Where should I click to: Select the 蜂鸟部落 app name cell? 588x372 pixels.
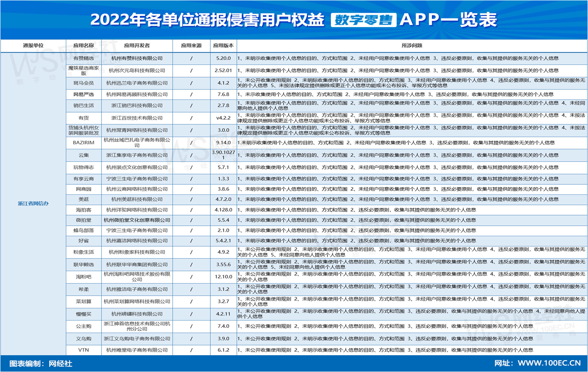coord(83,230)
